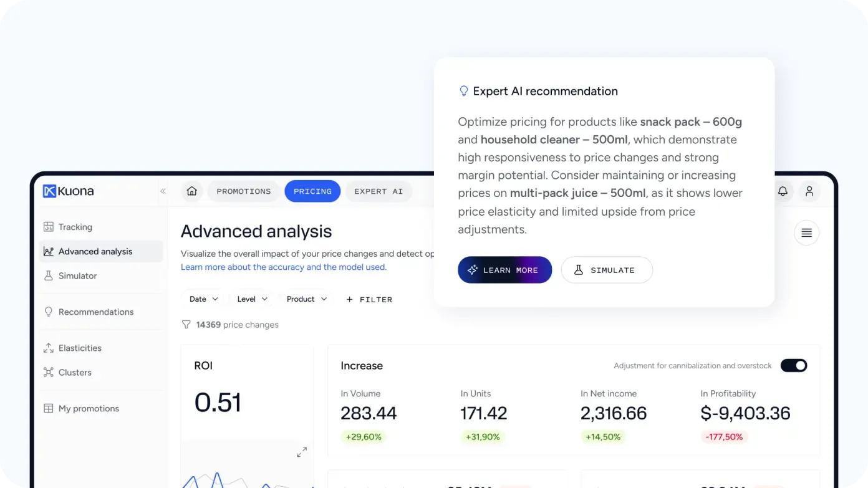Expand the Product filter dropdown
868x488 pixels.
coord(306,299)
